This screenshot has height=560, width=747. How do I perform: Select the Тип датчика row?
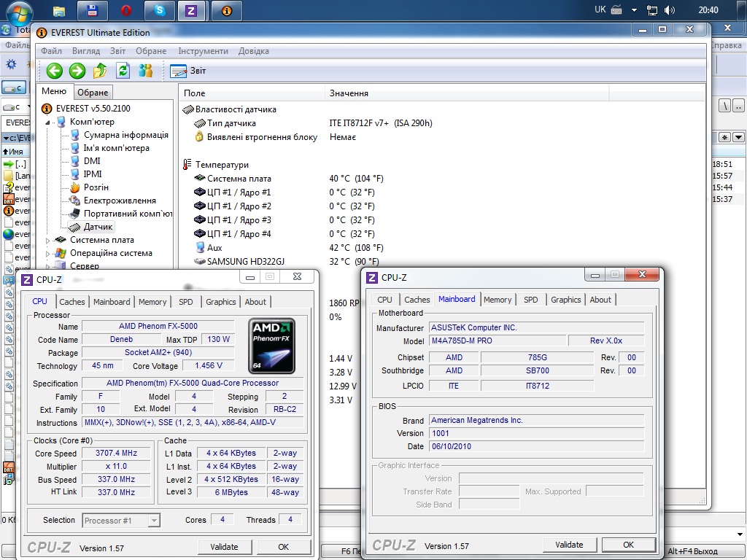pyautogui.click(x=312, y=123)
